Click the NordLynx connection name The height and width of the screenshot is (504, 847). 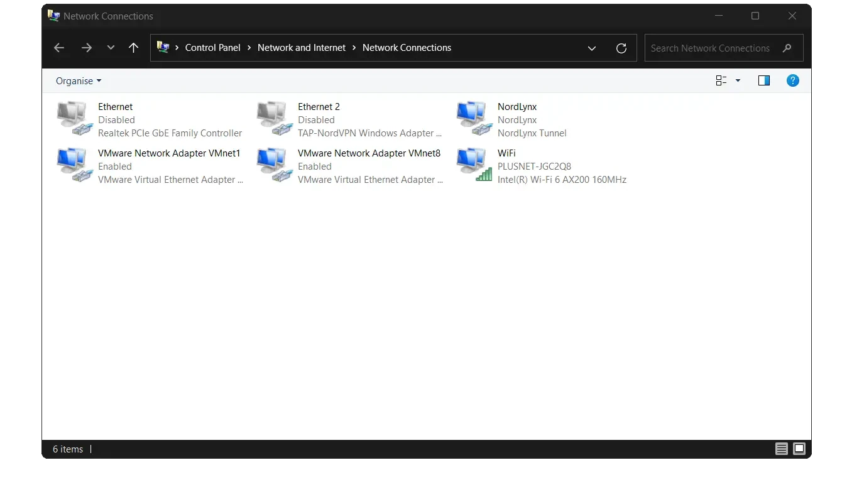coord(517,107)
